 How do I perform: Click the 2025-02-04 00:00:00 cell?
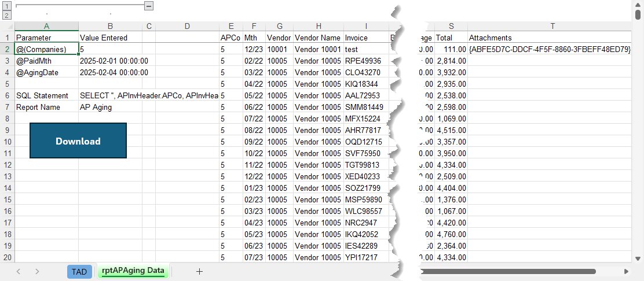point(111,73)
